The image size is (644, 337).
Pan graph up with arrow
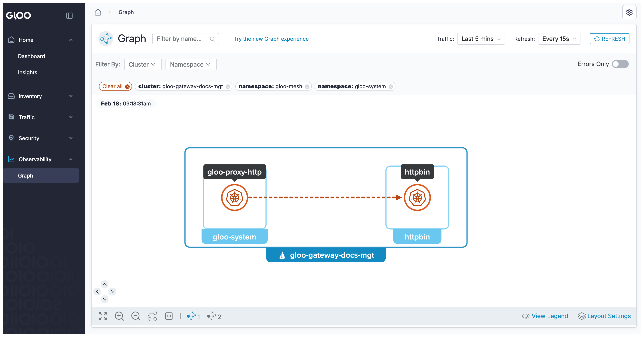click(105, 284)
